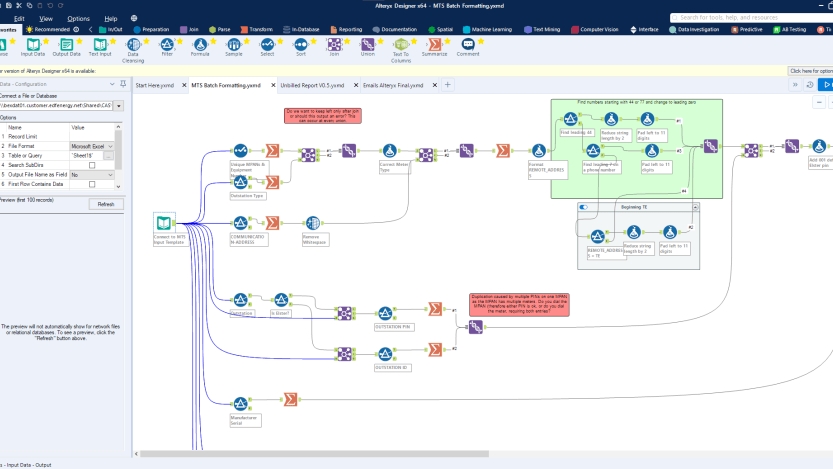Click the Comment tool in the palette
This screenshot has height=469, width=833.
tap(467, 45)
